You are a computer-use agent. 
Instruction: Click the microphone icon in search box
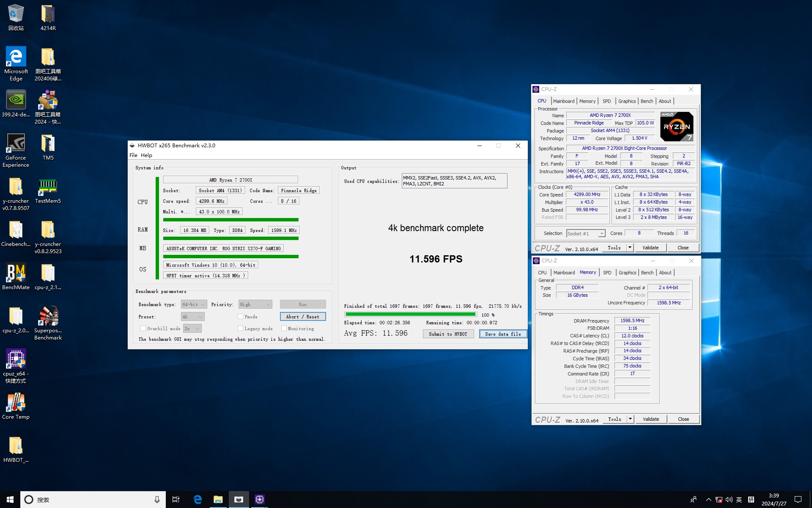157,500
